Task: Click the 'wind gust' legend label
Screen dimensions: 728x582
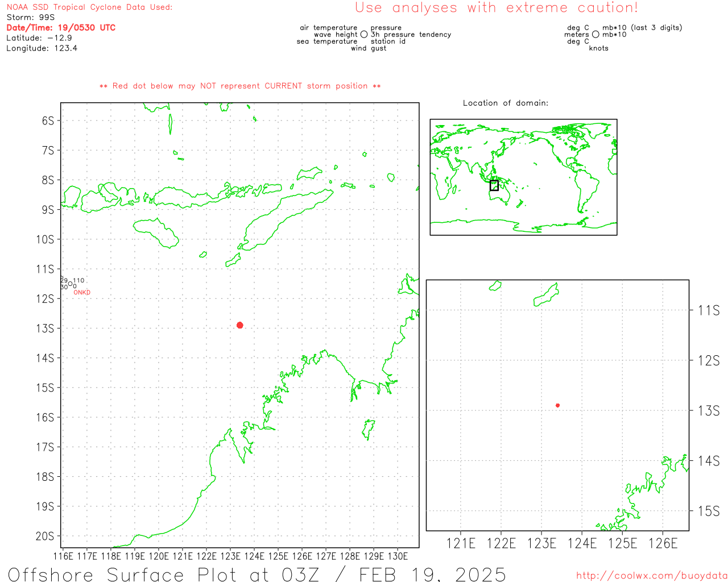Action: pos(369,48)
